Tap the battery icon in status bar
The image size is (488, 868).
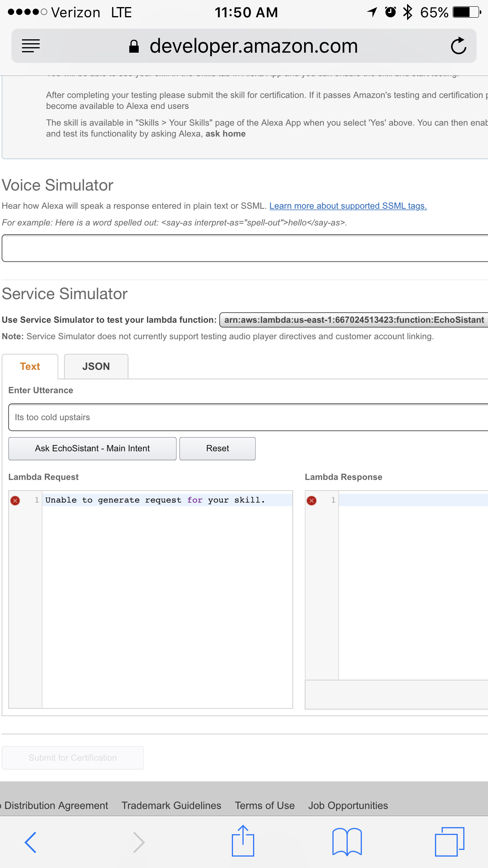[x=467, y=12]
